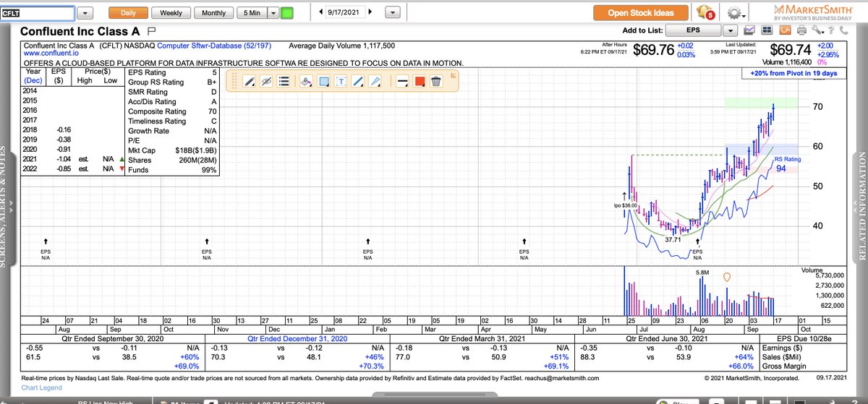Image resolution: width=868 pixels, height=404 pixels.
Task: Click the orange pattern recognition icon
Action: pos(784,31)
